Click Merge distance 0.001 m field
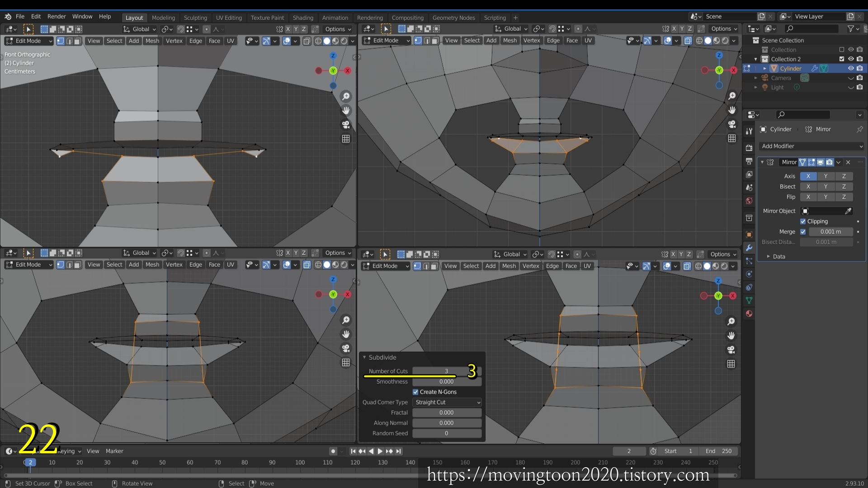This screenshot has height=488, width=868. (x=830, y=232)
